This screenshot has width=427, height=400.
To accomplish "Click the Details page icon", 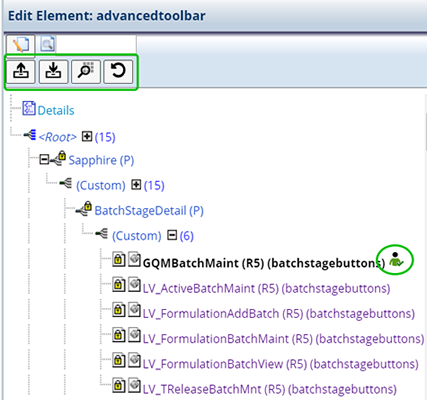I will coord(29,108).
